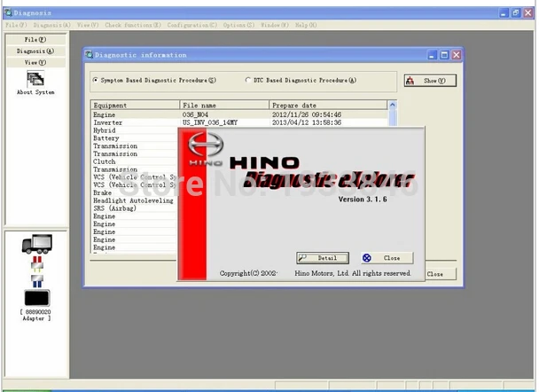The image size is (539, 392).
Task: Close Diagnostic information via title bar X
Action: (457, 55)
